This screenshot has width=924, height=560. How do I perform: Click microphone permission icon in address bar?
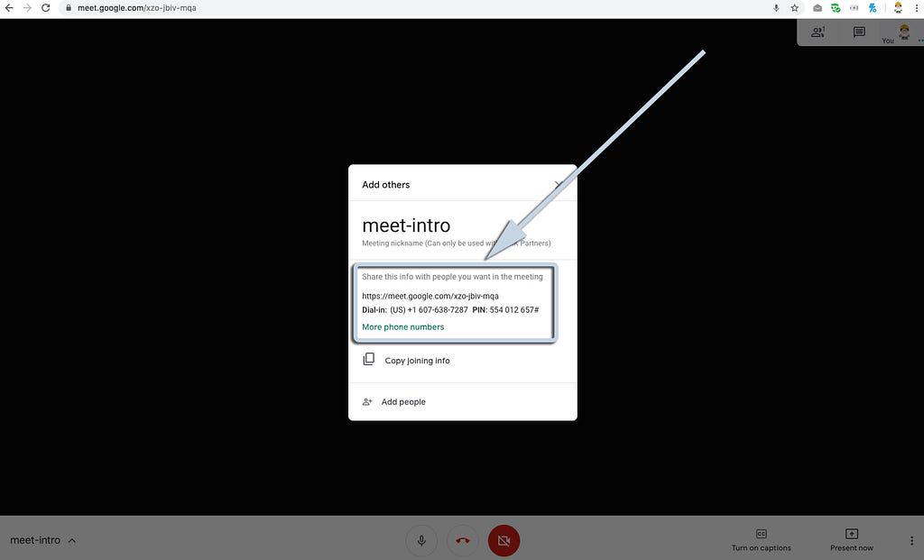[776, 8]
